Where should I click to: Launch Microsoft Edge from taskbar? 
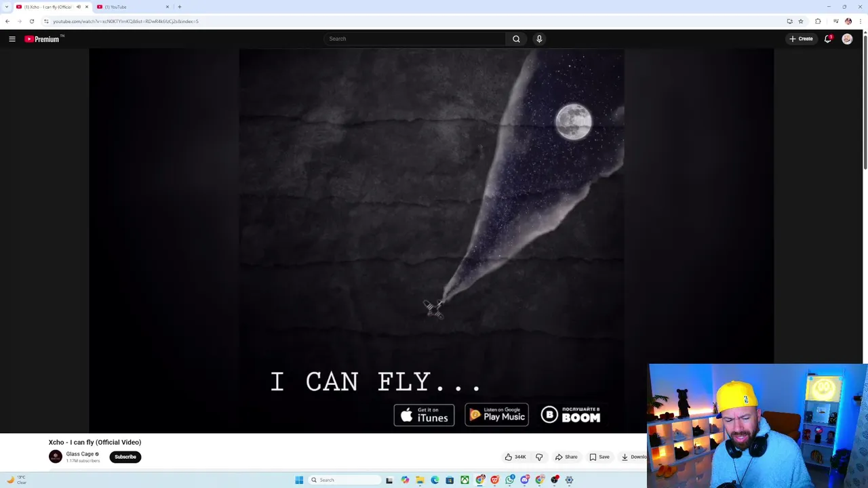(x=435, y=480)
